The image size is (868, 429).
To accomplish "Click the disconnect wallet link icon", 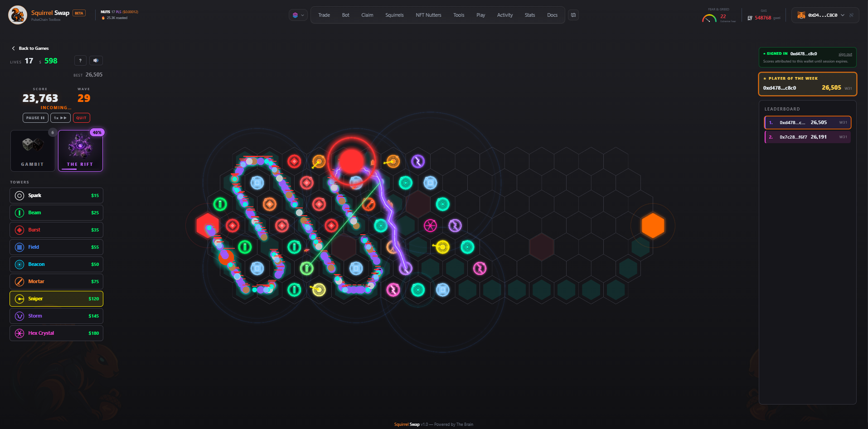I will (852, 15).
